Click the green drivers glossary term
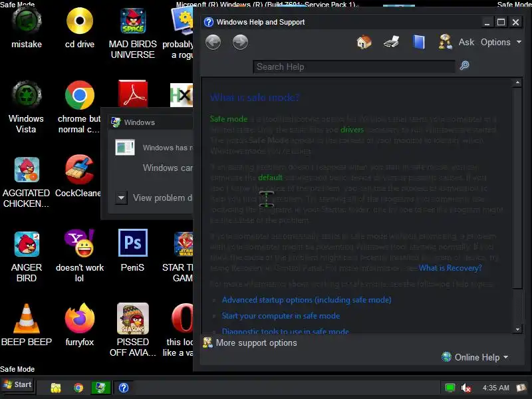The width and height of the screenshot is (532, 399). (x=352, y=130)
